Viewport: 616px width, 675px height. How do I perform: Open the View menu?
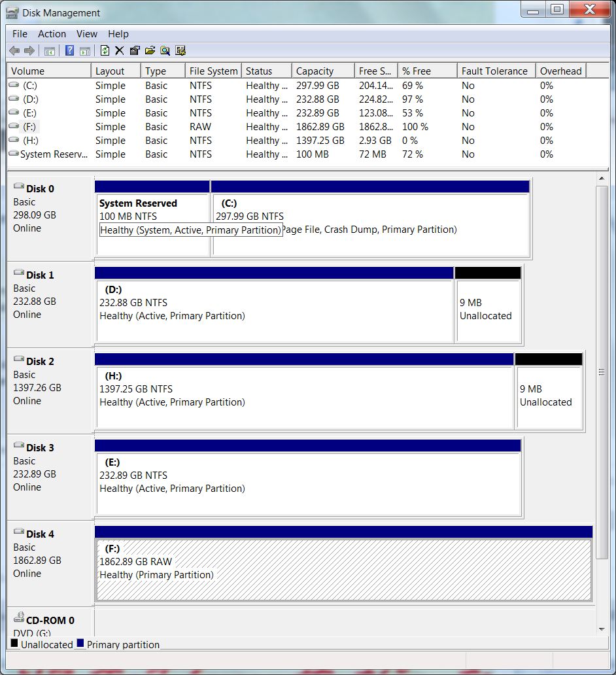86,34
